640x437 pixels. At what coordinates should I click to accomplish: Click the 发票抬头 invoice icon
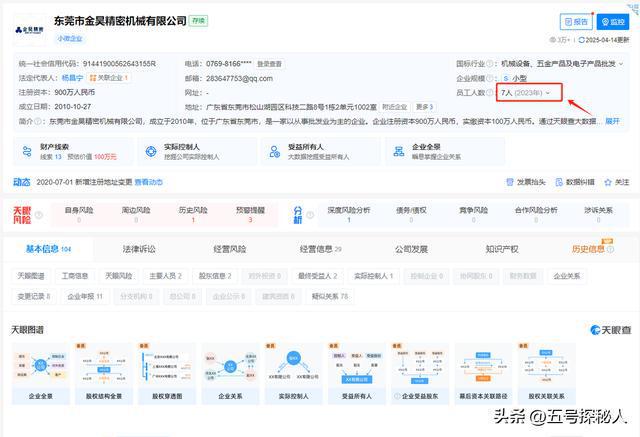tap(509, 182)
